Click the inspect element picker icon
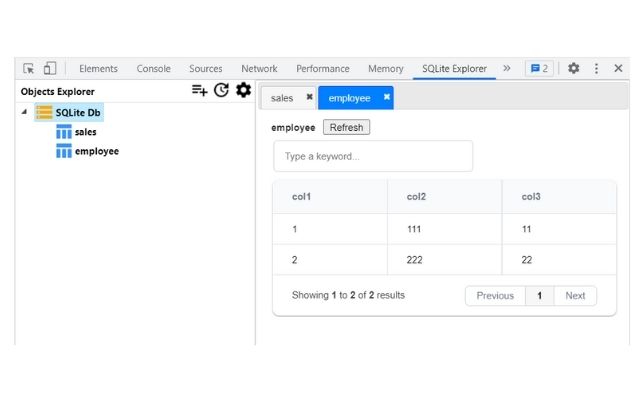 (x=29, y=69)
